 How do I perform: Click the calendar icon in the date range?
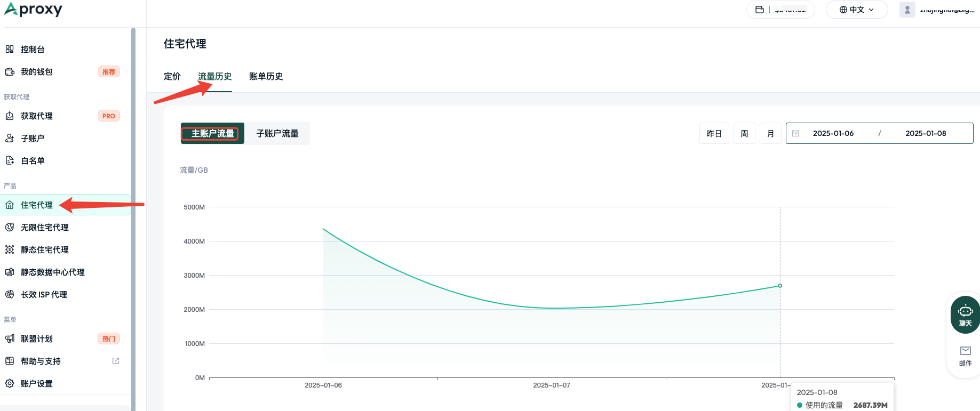click(x=795, y=133)
